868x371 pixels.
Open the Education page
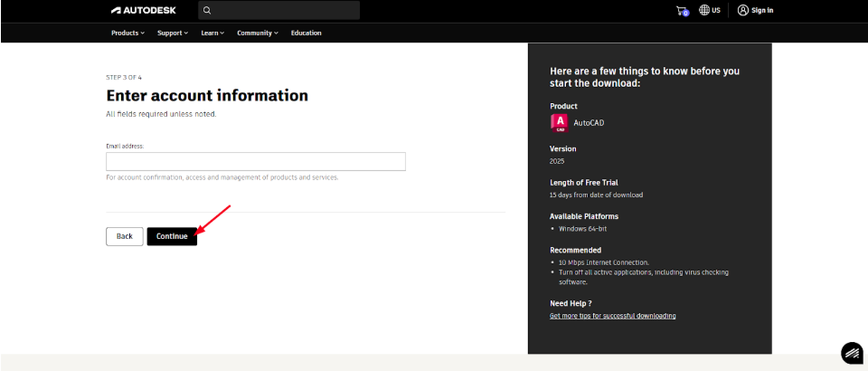click(x=307, y=33)
